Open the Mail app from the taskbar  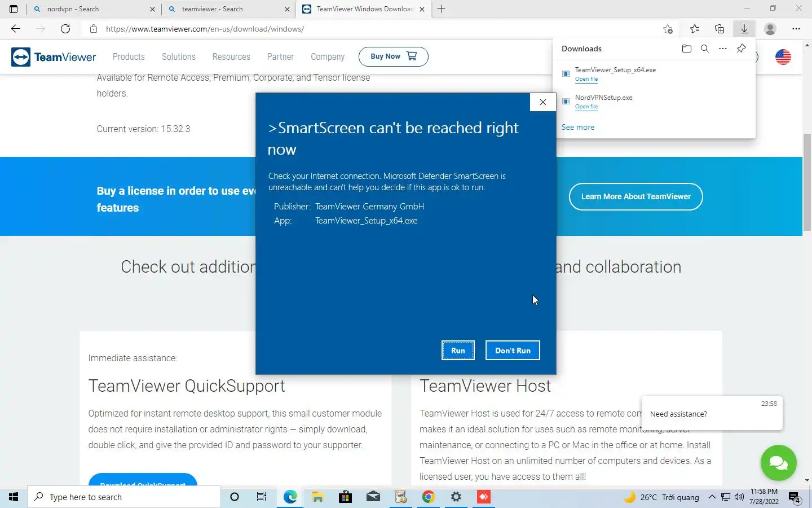(x=373, y=497)
